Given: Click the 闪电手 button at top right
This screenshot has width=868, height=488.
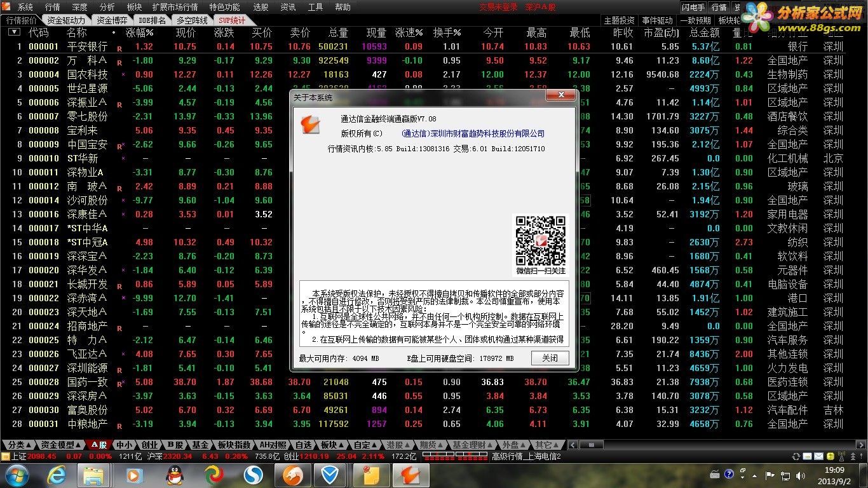Looking at the screenshot, I should [x=693, y=7].
